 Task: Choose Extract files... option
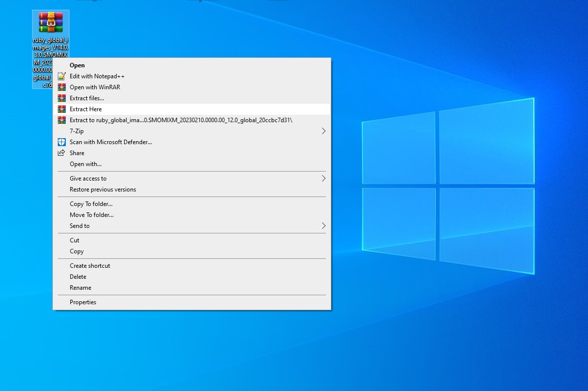[x=192, y=98]
